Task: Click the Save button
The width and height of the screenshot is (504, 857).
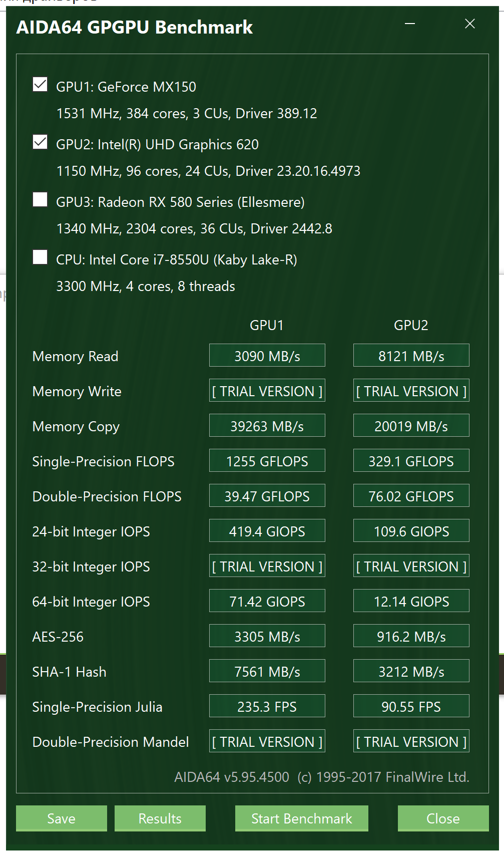Action: 62,818
